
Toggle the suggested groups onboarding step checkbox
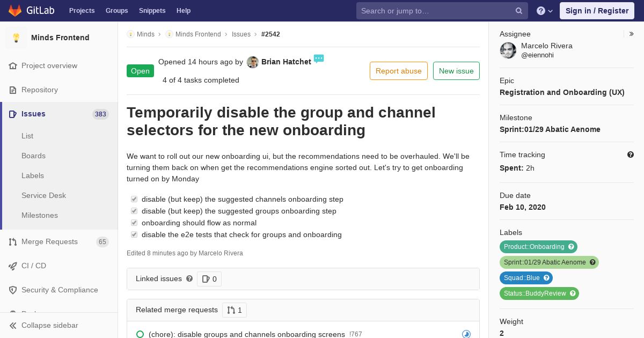[134, 211]
